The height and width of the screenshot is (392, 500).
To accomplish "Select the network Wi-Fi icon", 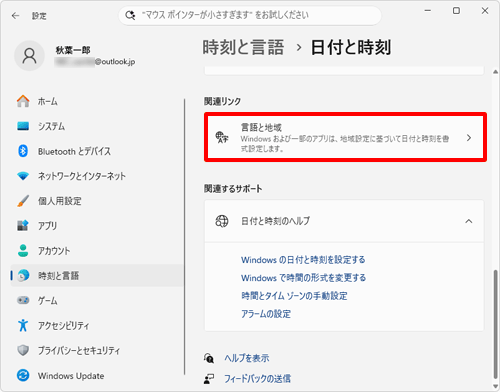I will 23,176.
